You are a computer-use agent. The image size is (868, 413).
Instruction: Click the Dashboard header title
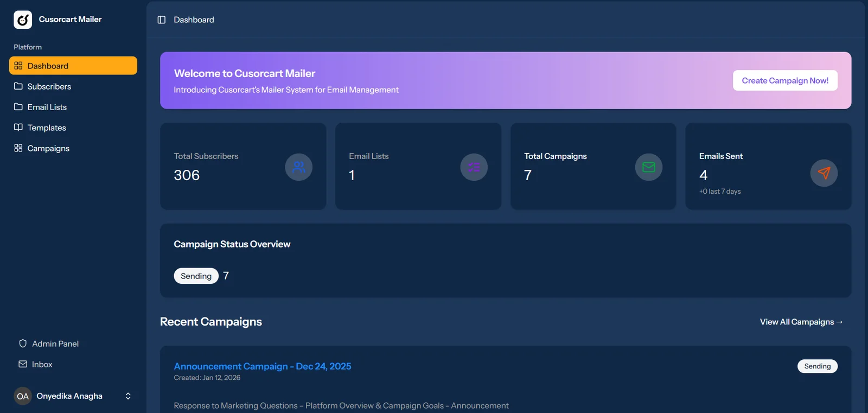click(194, 20)
